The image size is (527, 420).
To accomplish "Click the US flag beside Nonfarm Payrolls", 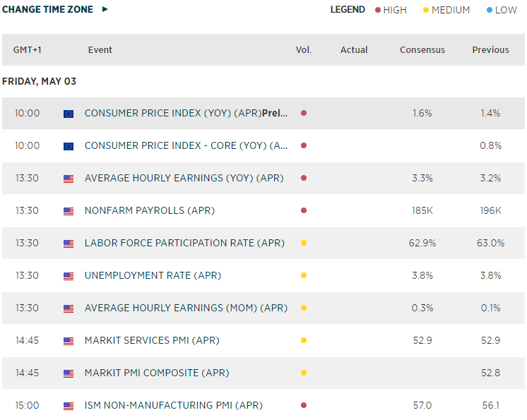I will tap(69, 211).
